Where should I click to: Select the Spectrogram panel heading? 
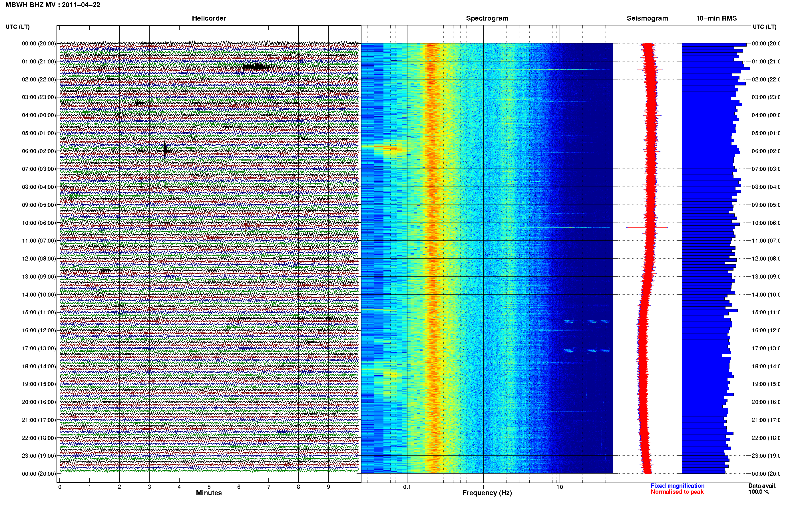click(487, 18)
